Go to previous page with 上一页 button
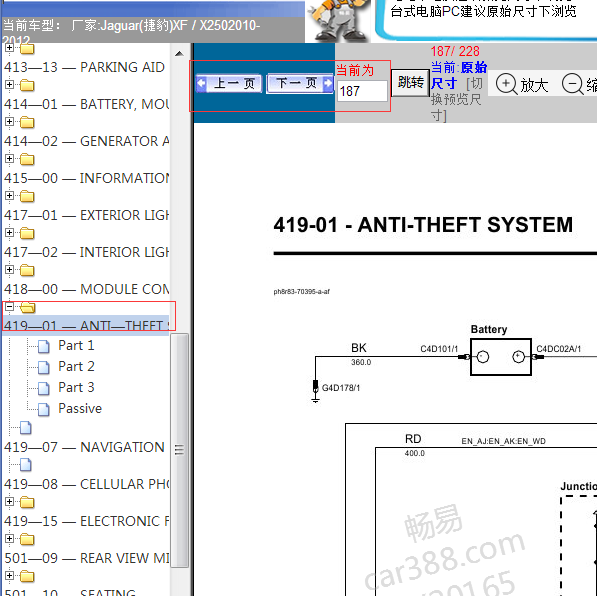597x596 pixels. point(229,83)
